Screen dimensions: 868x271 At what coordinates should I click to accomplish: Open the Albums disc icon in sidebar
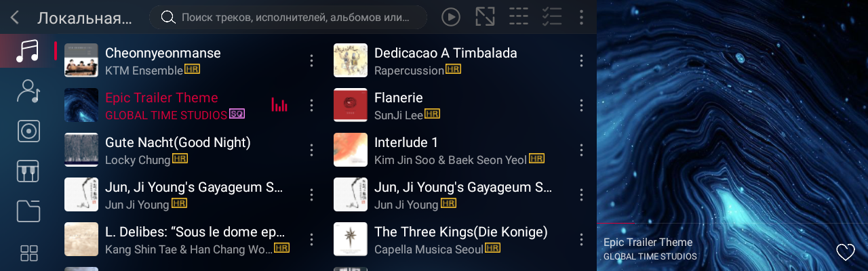(28, 131)
